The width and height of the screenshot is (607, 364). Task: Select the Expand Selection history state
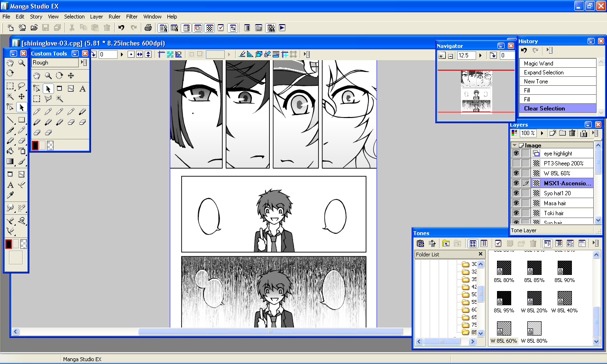[558, 73]
